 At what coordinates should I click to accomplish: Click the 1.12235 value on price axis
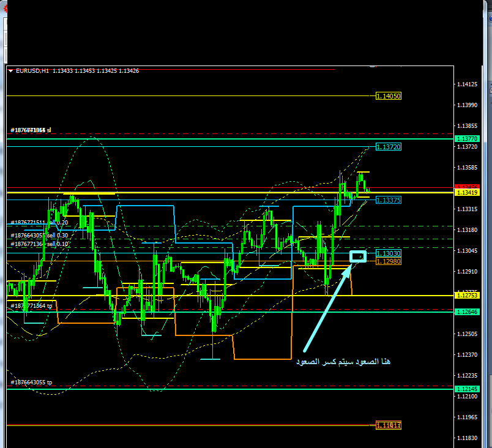tap(467, 376)
